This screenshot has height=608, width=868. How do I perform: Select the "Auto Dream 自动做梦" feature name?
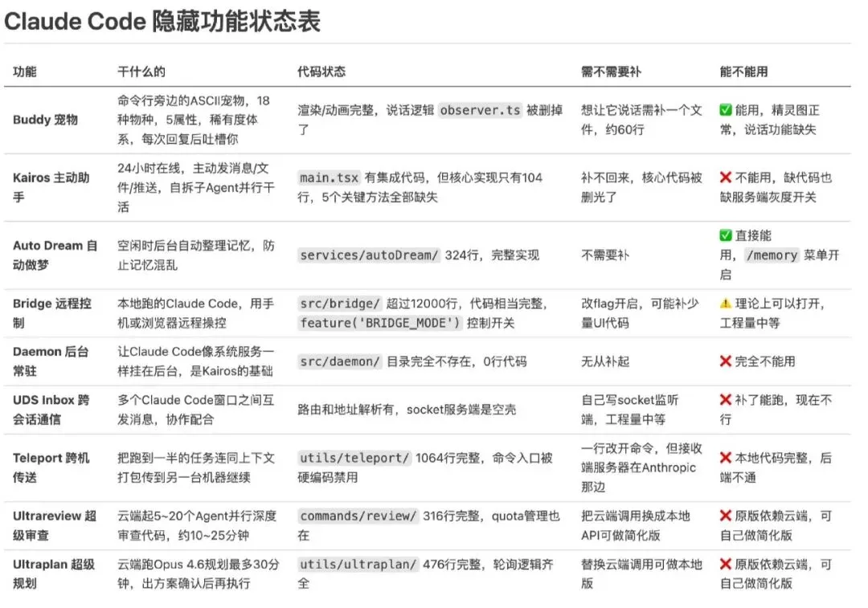55,255
